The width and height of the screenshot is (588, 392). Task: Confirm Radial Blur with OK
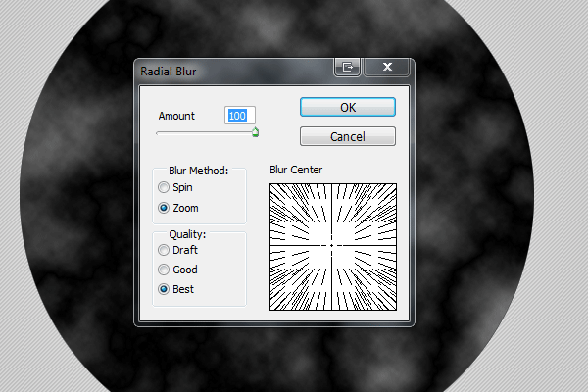pyautogui.click(x=348, y=107)
